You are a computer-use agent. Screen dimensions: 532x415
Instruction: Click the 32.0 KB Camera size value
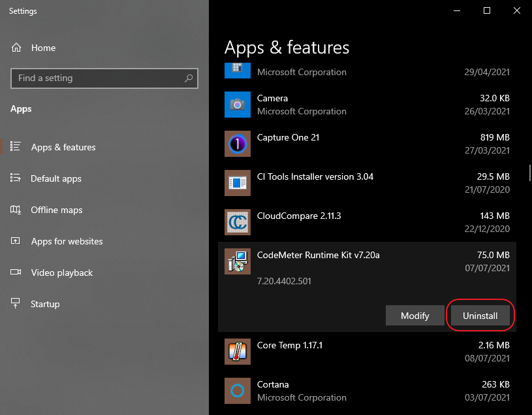coord(495,98)
